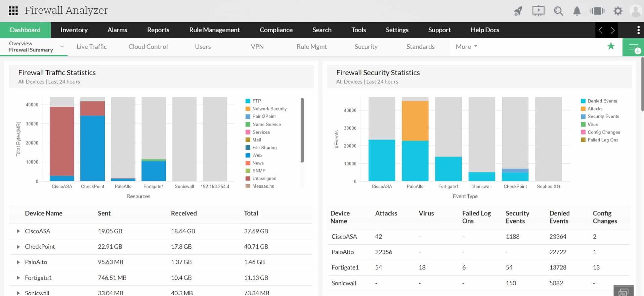Screen dimensions: 644x296
Task: Sort by the Attacks column header
Action: pos(386,213)
